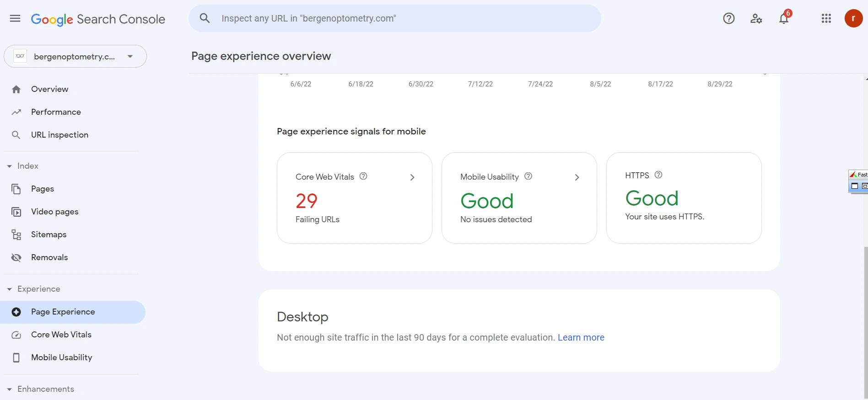This screenshot has height=400, width=868.
Task: Open Google apps grid
Action: pyautogui.click(x=826, y=18)
